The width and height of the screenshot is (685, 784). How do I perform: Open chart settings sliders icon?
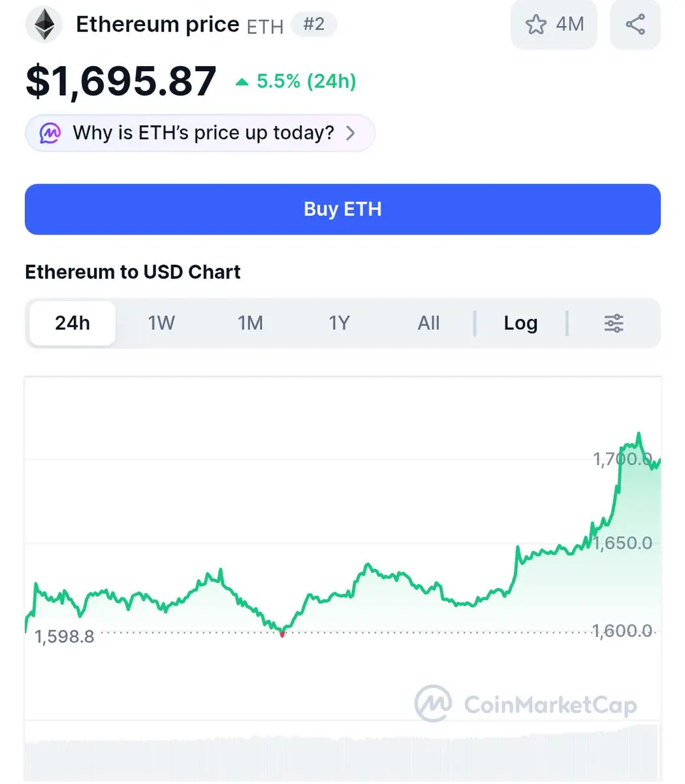coord(614,323)
